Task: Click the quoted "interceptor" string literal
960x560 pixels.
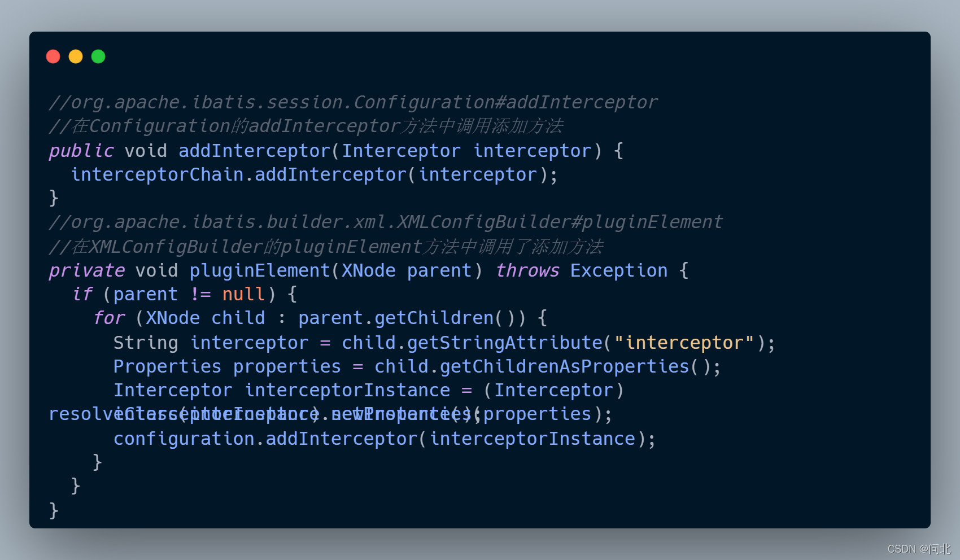Action: point(684,343)
